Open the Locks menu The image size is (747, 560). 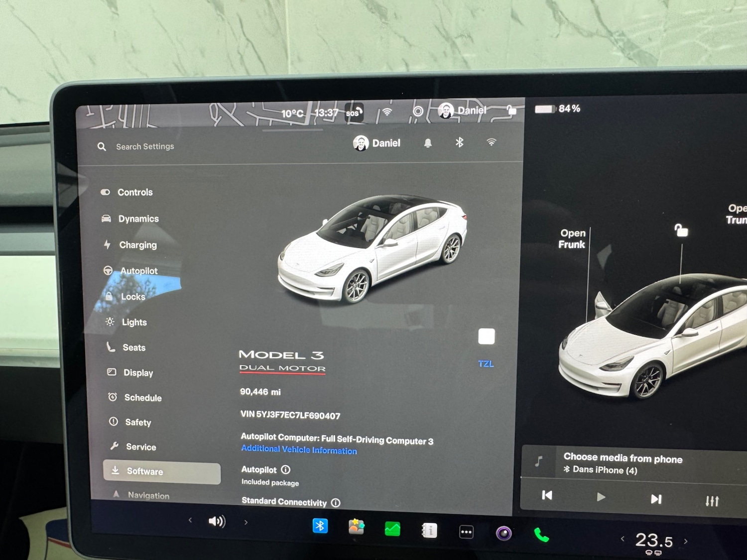pos(125,297)
